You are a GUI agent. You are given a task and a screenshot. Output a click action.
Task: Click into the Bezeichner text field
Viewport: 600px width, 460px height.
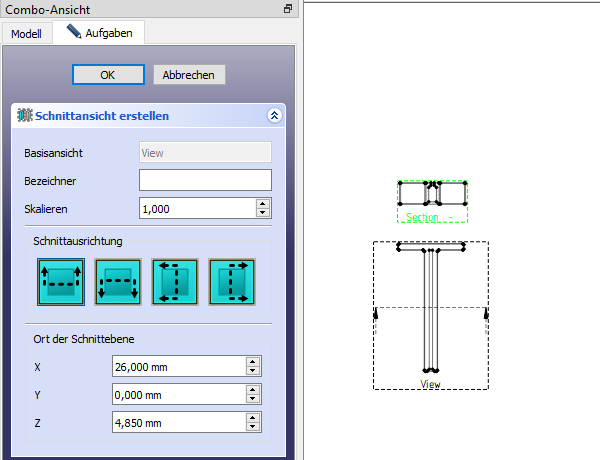click(x=205, y=180)
